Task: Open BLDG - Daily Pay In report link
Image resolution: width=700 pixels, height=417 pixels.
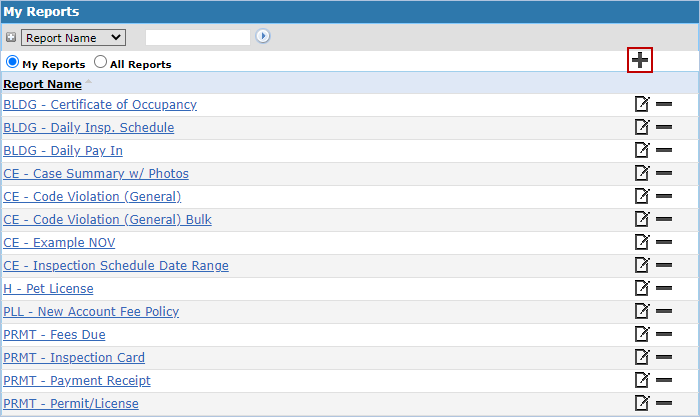Action: coord(63,150)
